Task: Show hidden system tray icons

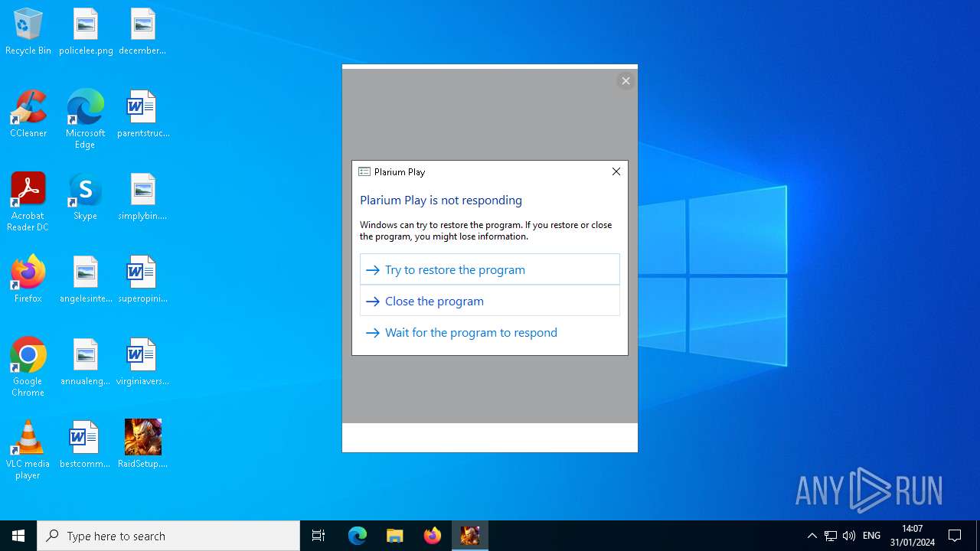Action: (x=812, y=536)
